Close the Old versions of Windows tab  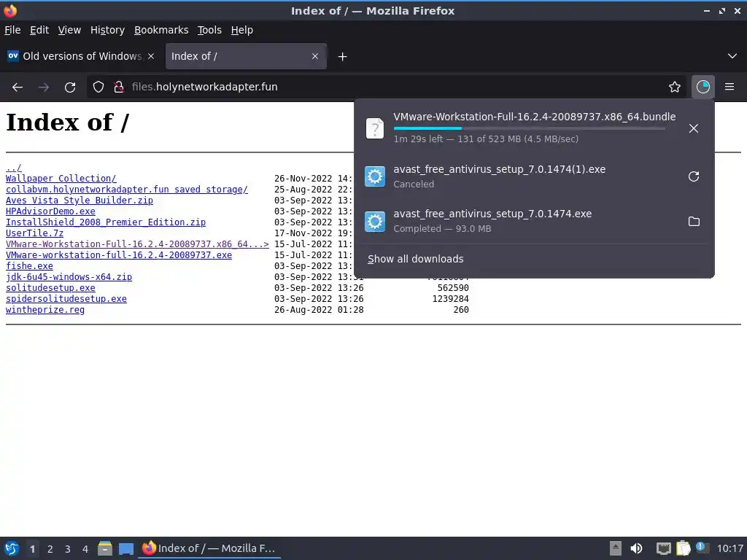[x=151, y=56]
